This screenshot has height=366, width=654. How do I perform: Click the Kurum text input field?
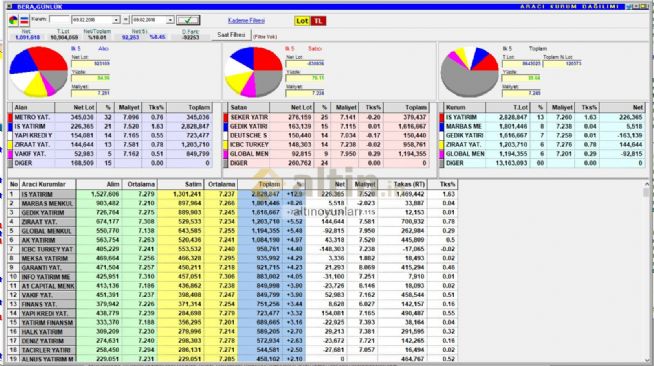point(59,20)
